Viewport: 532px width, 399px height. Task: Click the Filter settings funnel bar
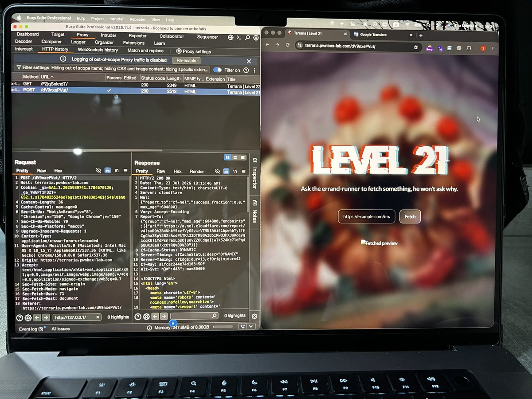pos(113,70)
